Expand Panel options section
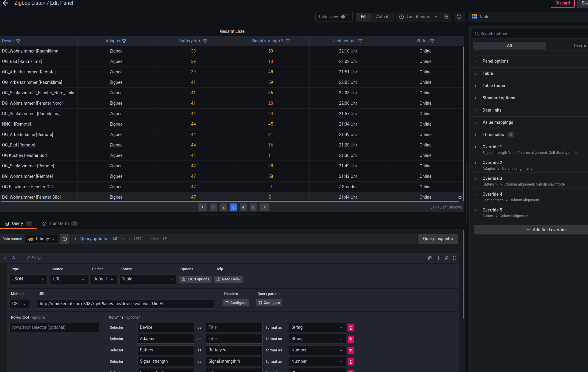 click(495, 61)
